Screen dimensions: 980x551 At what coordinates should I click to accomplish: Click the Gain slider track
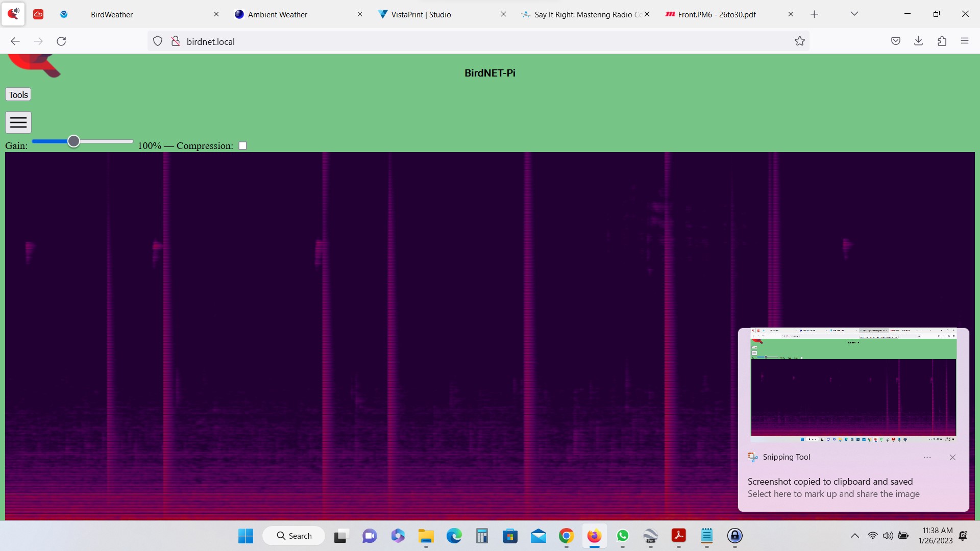[107, 141]
